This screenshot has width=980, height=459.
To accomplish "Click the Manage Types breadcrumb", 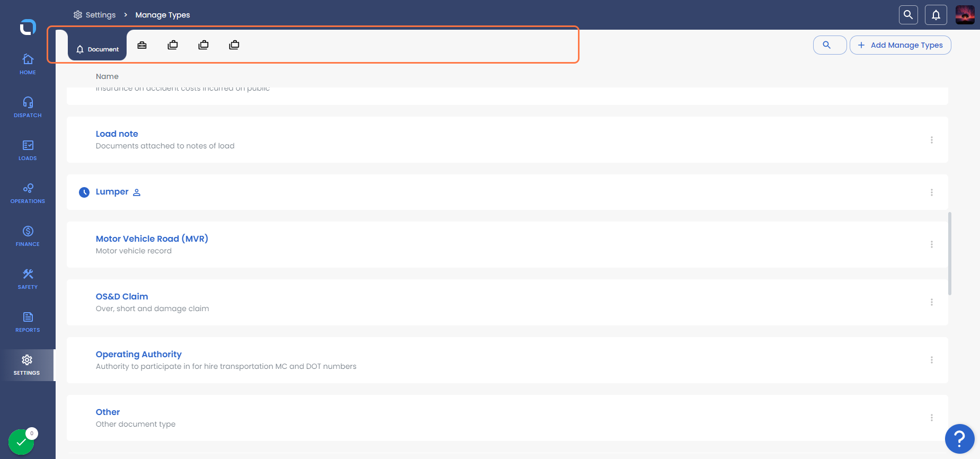I will 163,15.
